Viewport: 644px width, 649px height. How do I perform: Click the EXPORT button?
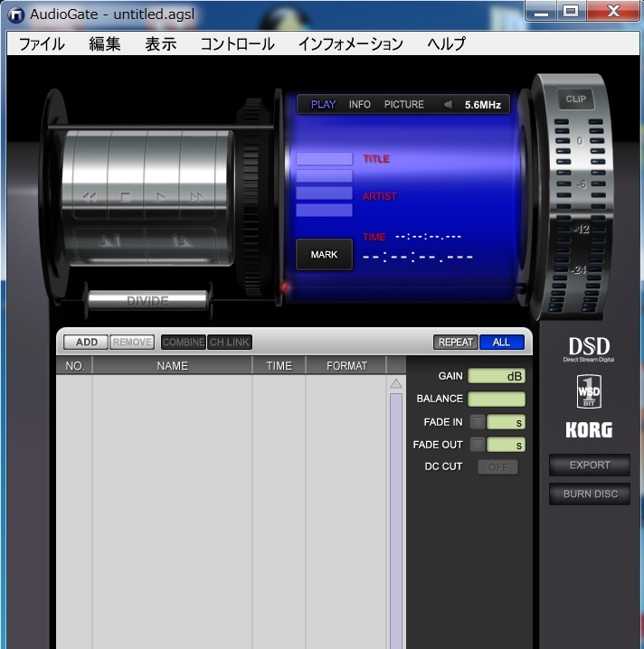pos(590,466)
